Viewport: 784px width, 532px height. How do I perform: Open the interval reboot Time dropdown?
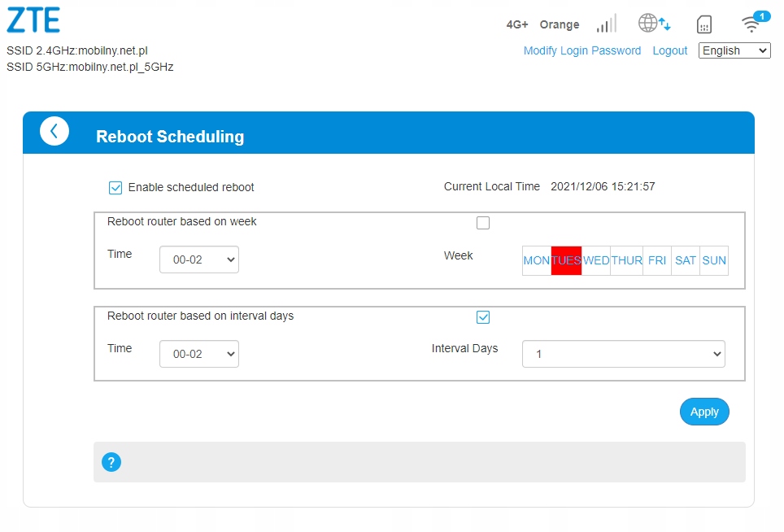click(199, 355)
